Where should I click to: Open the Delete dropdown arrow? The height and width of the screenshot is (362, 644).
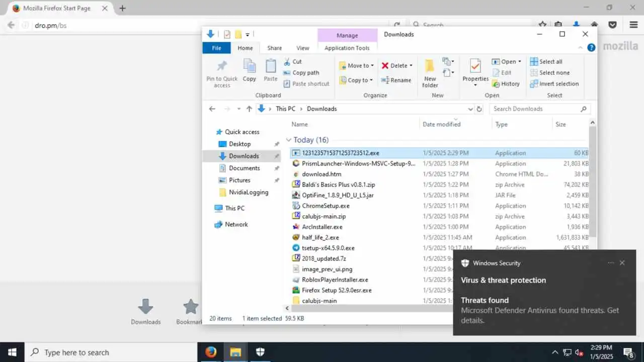(x=411, y=65)
